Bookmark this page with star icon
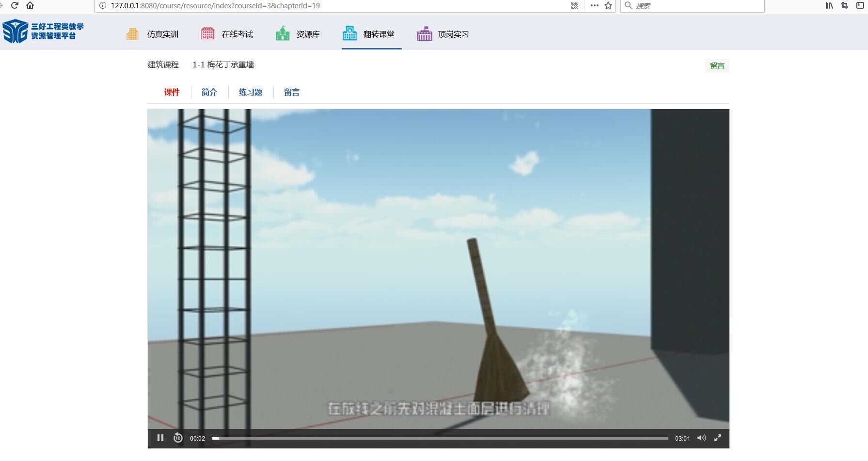Viewport: 868px width, 461px height. [608, 6]
